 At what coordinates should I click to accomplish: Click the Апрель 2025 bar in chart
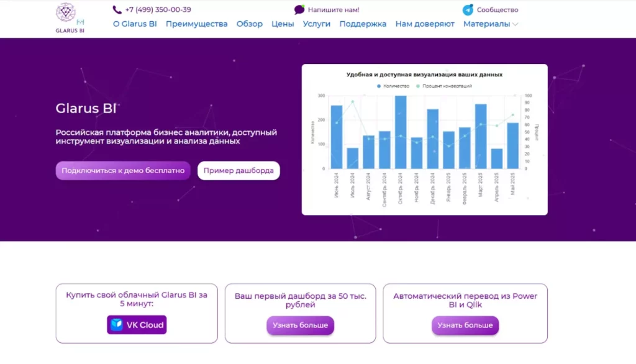coord(497,158)
